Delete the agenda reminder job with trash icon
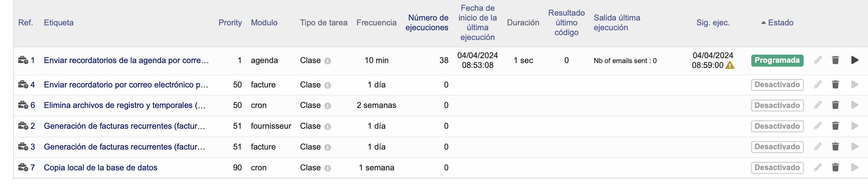 click(835, 60)
